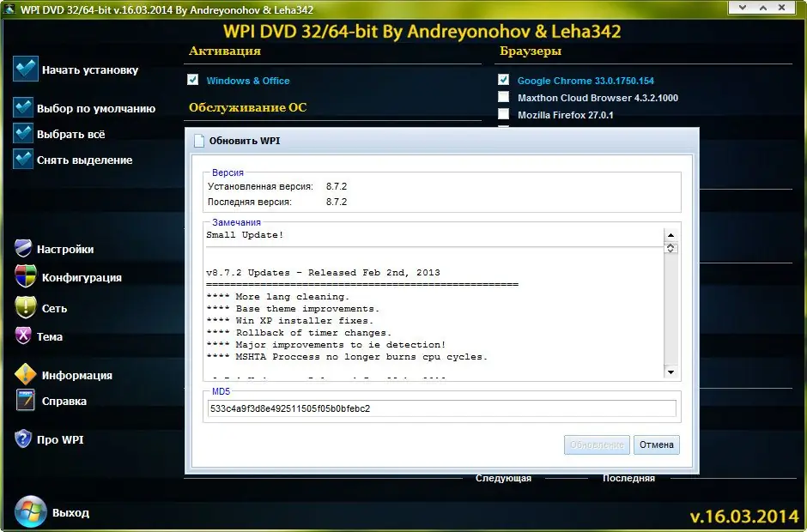
Task: Click the Справка notepad icon
Action: (25, 400)
